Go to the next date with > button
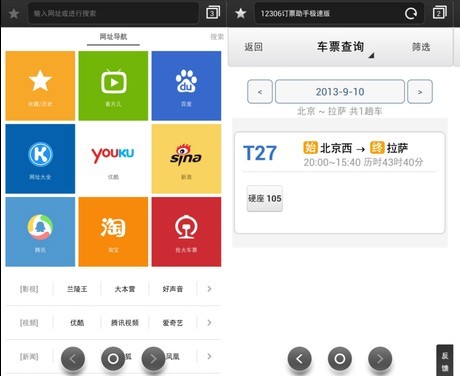 point(420,92)
